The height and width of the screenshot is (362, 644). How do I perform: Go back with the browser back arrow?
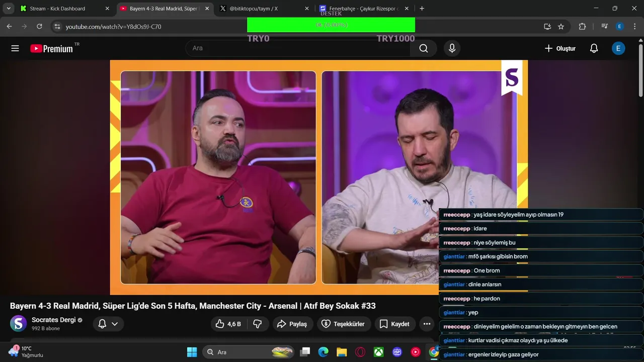9,27
